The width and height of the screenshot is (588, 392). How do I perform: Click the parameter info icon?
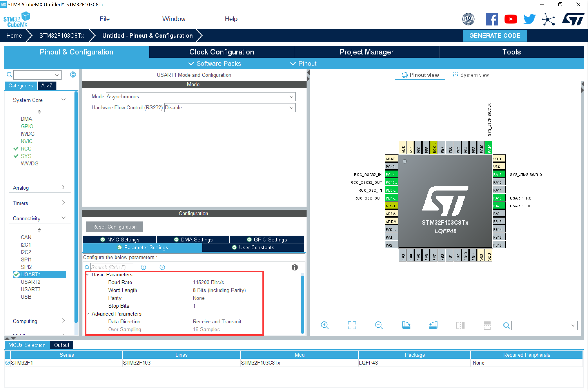295,267
